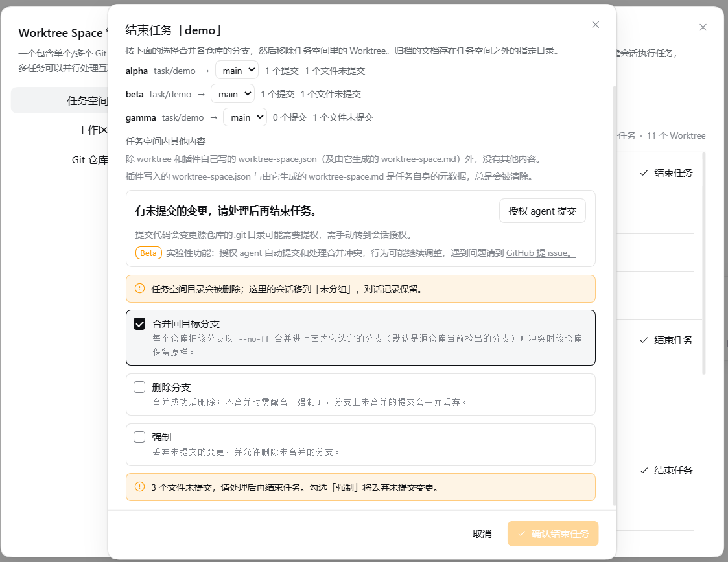Click the Beta badge
728x562 pixels.
[148, 253]
